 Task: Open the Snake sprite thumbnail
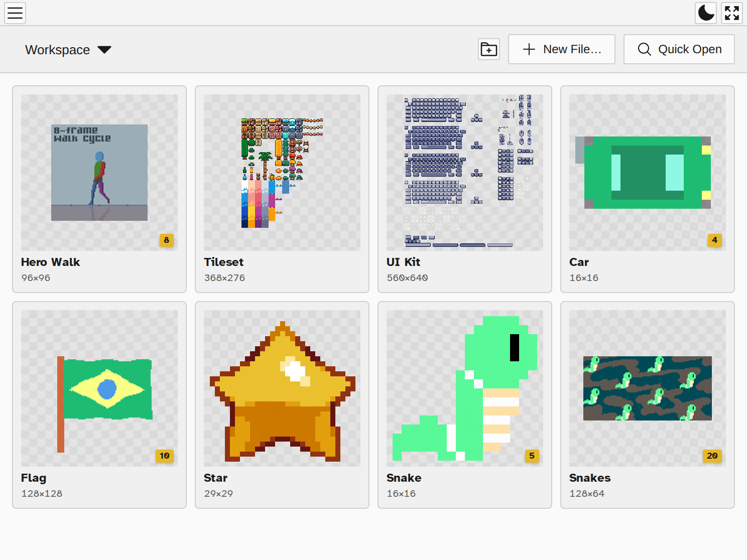(465, 388)
